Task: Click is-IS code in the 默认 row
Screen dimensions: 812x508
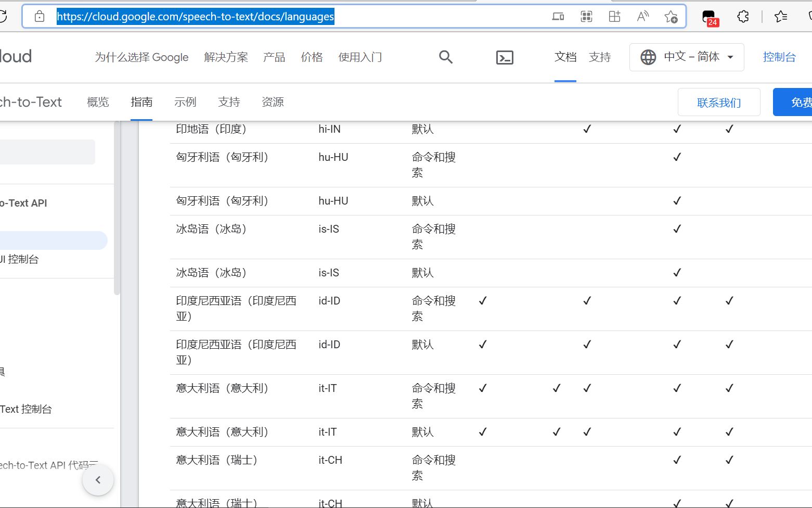Action: tap(329, 273)
